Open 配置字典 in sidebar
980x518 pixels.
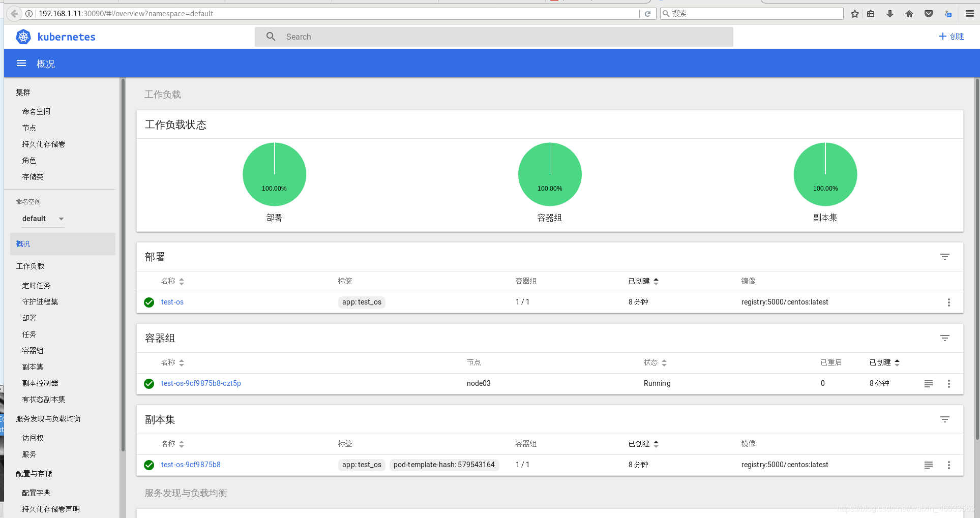pyautogui.click(x=36, y=493)
